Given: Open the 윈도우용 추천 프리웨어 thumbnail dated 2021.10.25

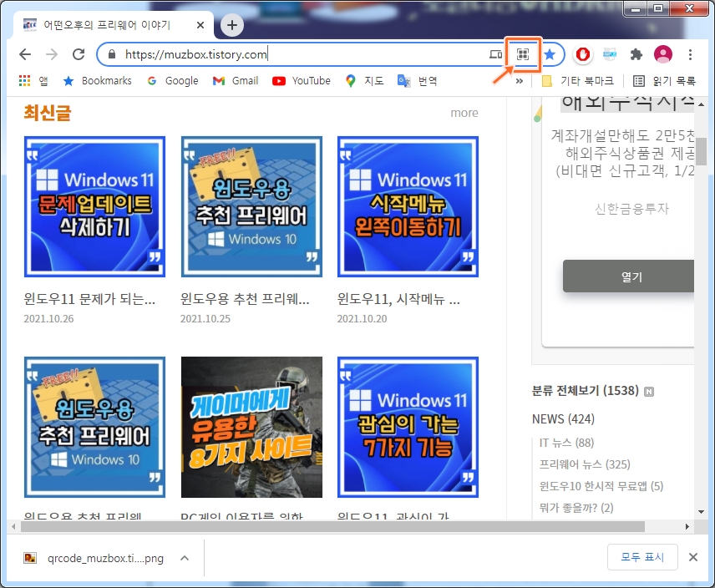Looking at the screenshot, I should [251, 206].
